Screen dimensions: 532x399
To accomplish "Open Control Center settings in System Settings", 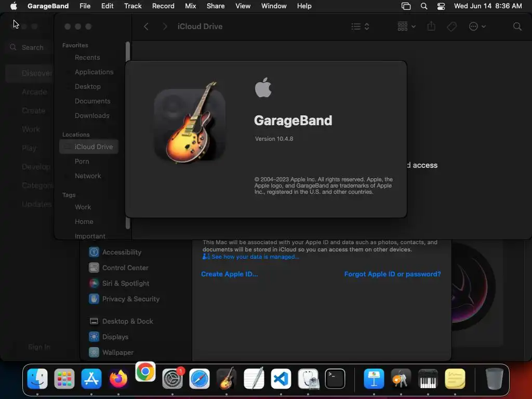I will pos(119,268).
